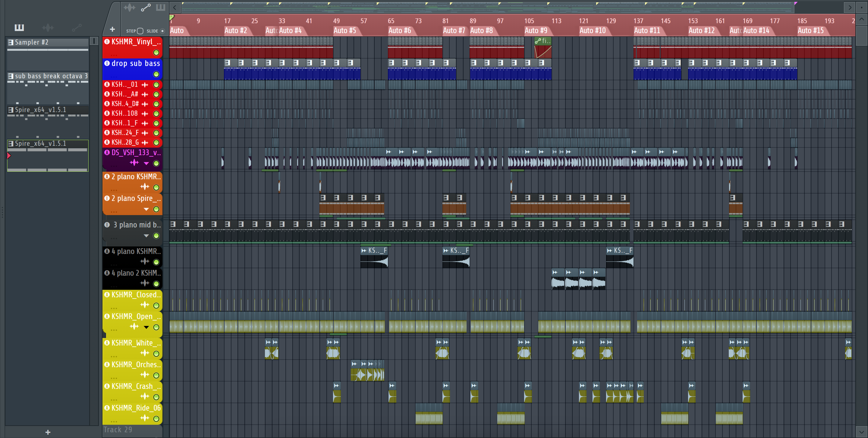The image size is (868, 438).
Task: Mute the 2 plano Spire track
Action: (156, 209)
